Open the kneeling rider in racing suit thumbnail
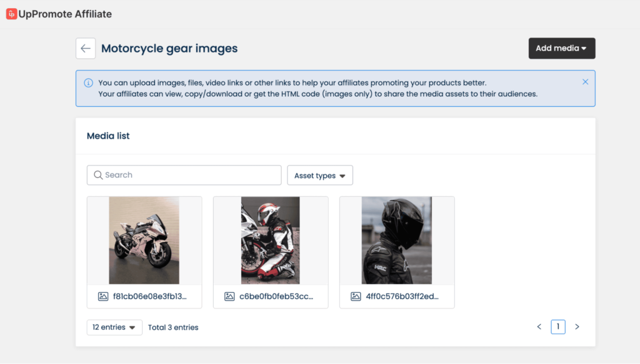The image size is (640, 364). point(270,240)
